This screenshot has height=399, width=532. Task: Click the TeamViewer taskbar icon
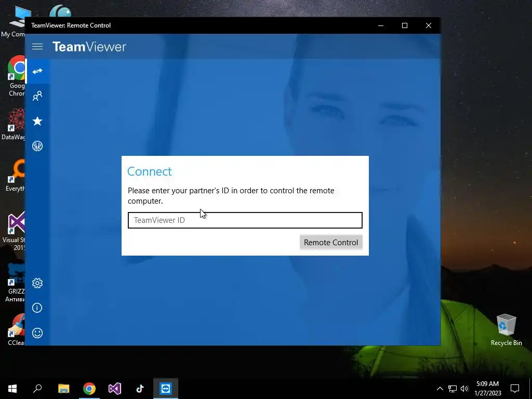166,389
